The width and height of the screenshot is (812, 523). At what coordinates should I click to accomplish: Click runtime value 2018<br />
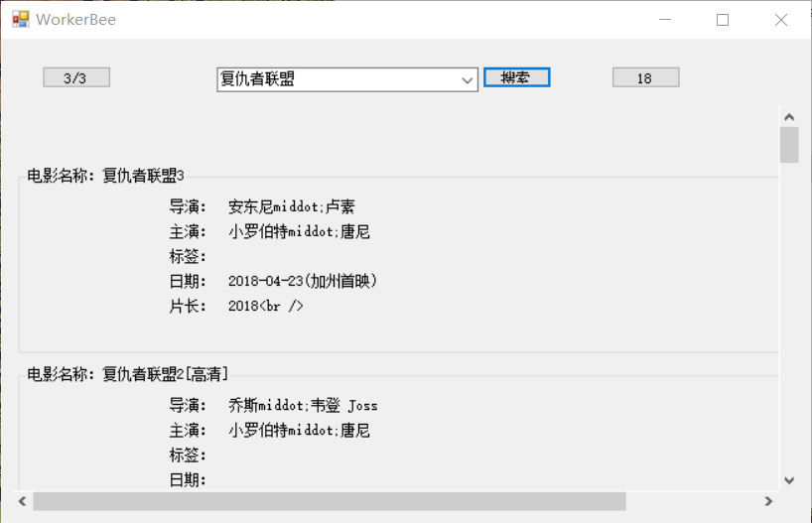point(266,306)
